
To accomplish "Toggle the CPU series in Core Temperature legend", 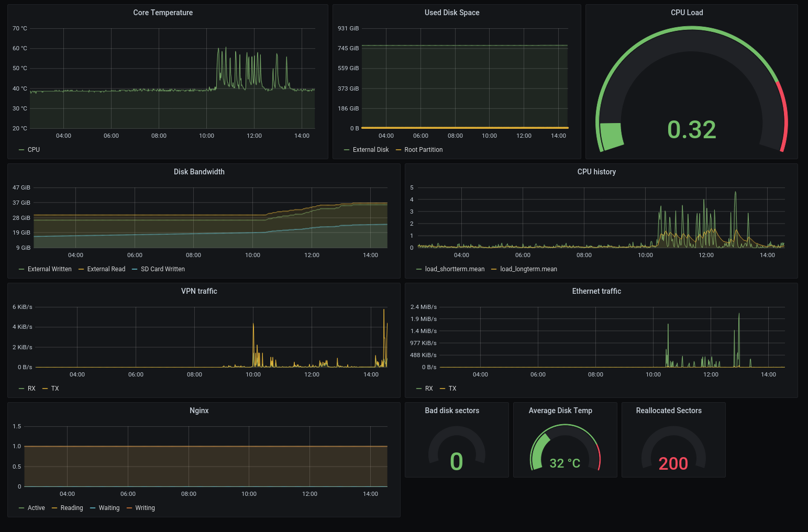I will tap(33, 149).
